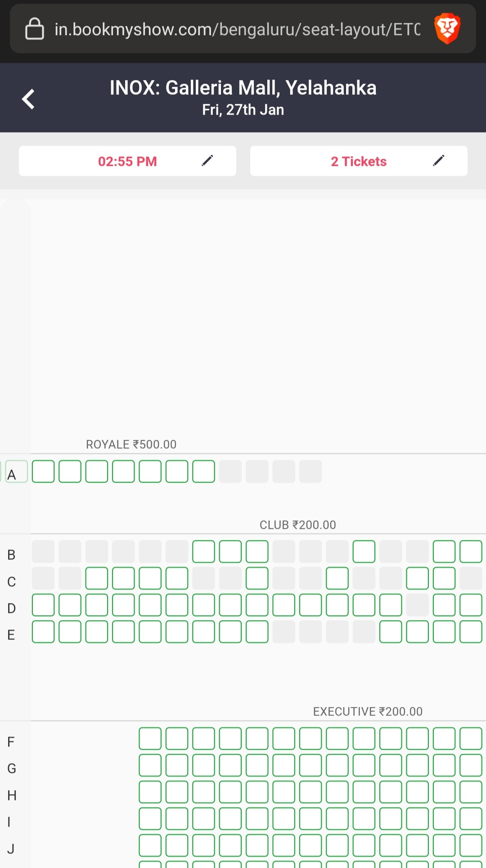Screen dimensions: 486x868
Task: Select last seat in row F
Action: click(x=471, y=738)
